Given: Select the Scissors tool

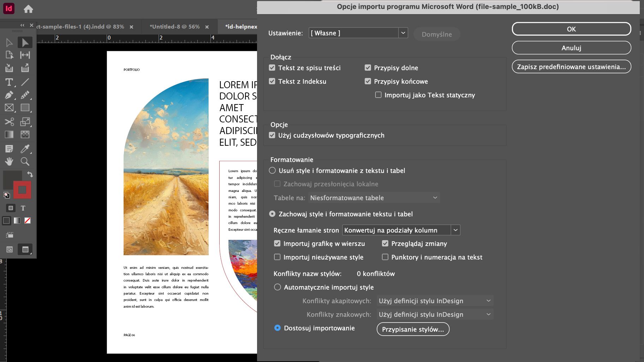Looking at the screenshot, I should 9,122.
